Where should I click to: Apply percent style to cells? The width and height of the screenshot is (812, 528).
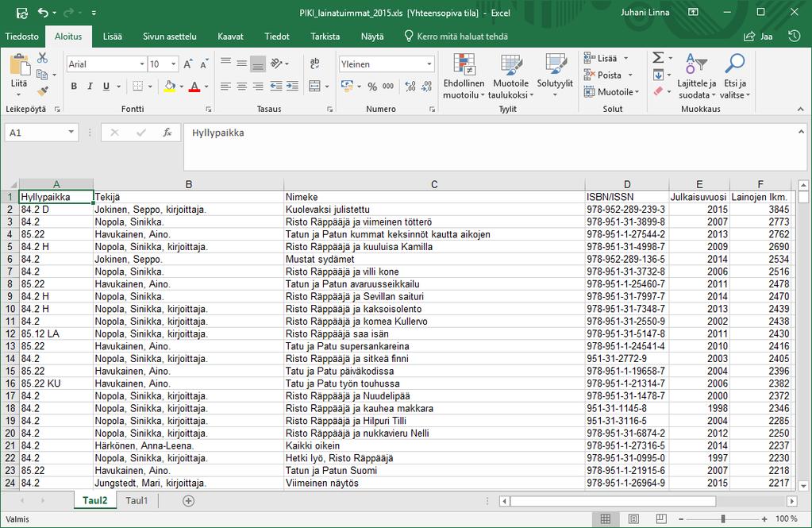tap(372, 87)
